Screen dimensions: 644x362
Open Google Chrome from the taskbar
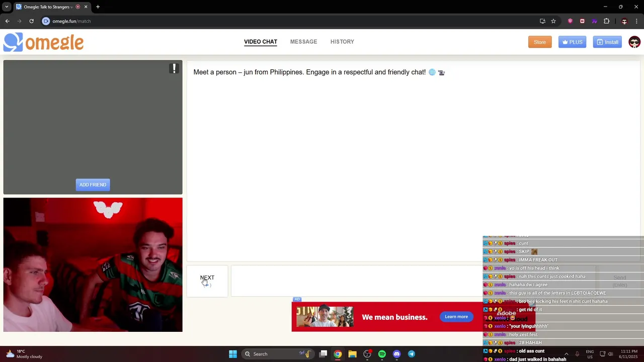[338, 354]
